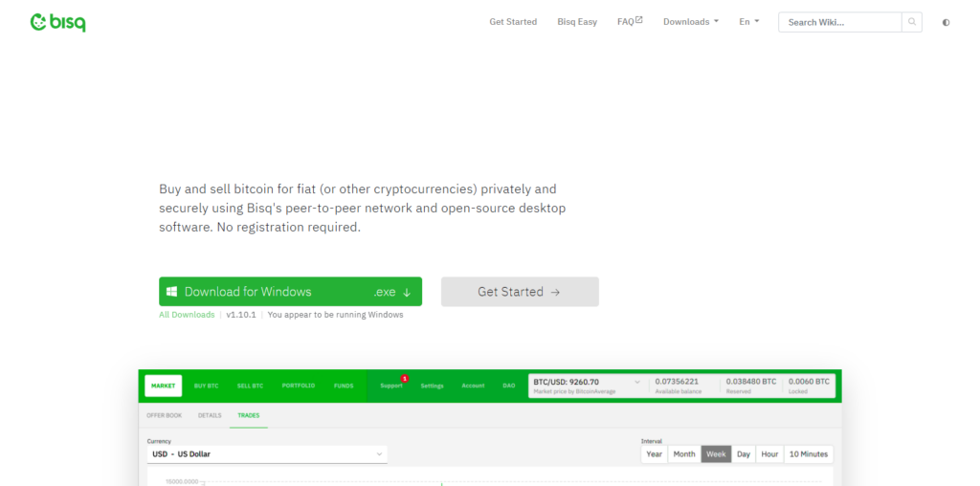Open Support with notification badge
Image resolution: width=980 pixels, height=486 pixels.
(x=391, y=387)
